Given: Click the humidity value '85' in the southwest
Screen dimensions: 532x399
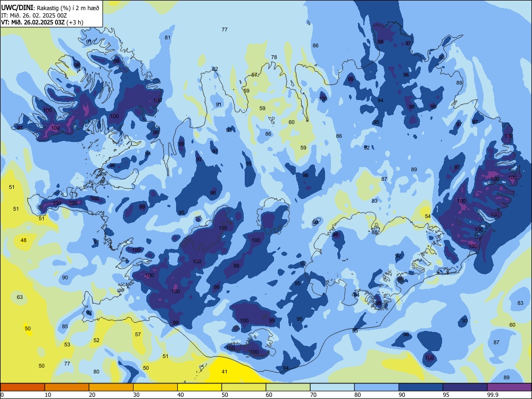Looking at the screenshot, I should pyautogui.click(x=65, y=327).
